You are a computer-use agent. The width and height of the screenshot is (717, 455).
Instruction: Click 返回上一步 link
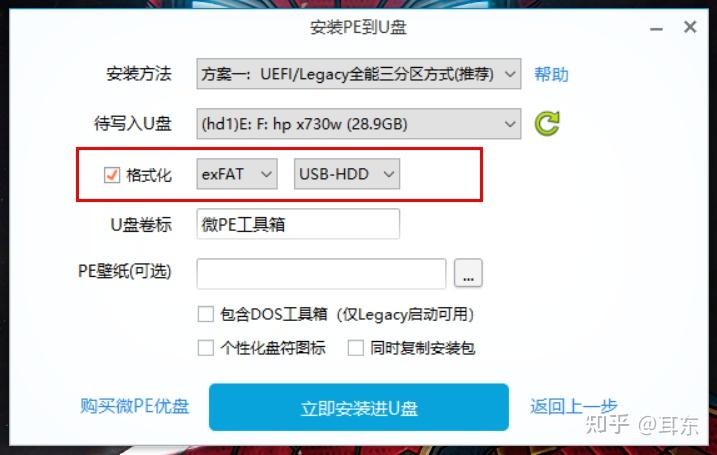pos(573,406)
